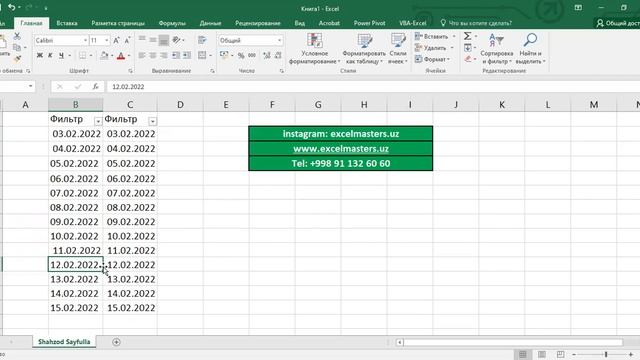Click the increase decimal icon

[267, 56]
